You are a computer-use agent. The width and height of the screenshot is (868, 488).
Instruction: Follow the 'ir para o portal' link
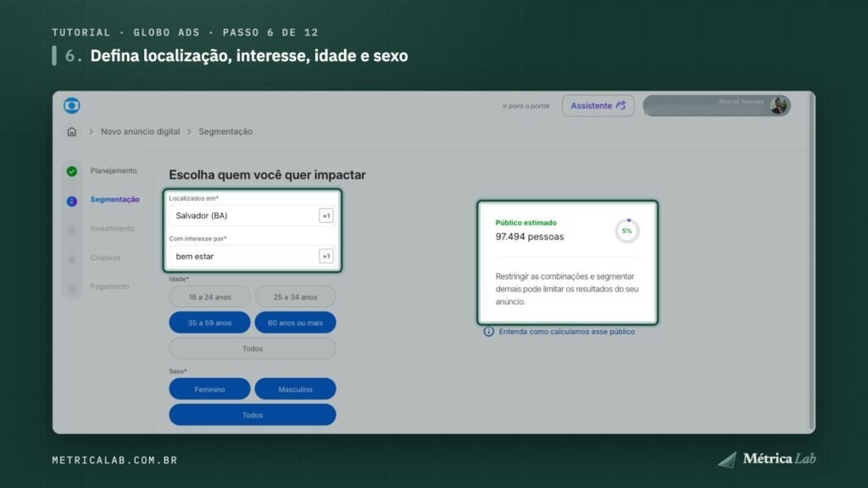526,106
